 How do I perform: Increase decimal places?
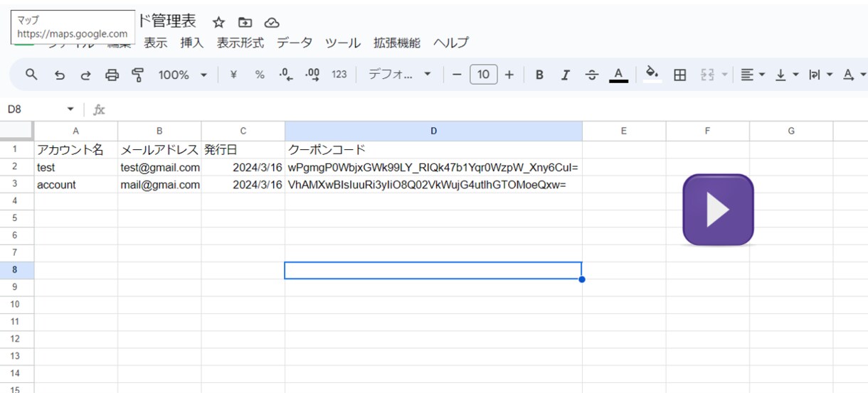(x=312, y=75)
